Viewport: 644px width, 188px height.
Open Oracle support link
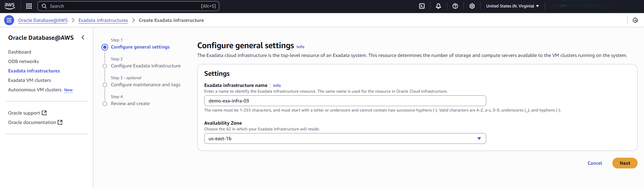point(24,113)
